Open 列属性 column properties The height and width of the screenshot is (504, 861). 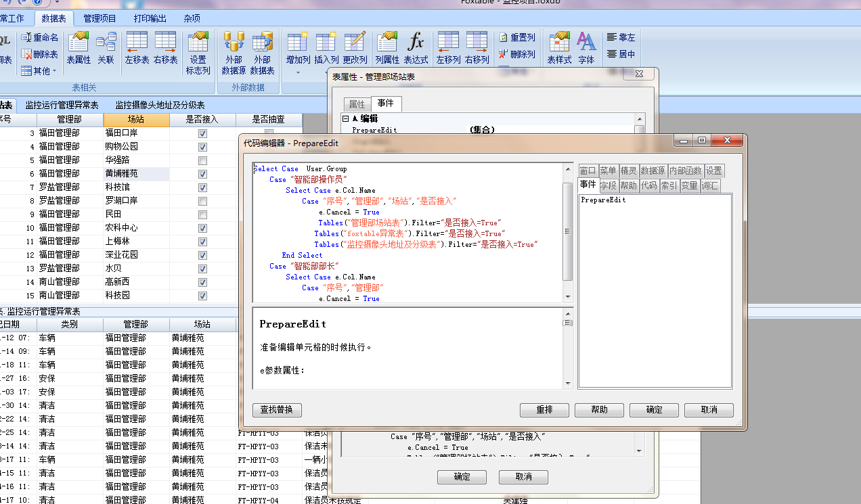coord(387,47)
